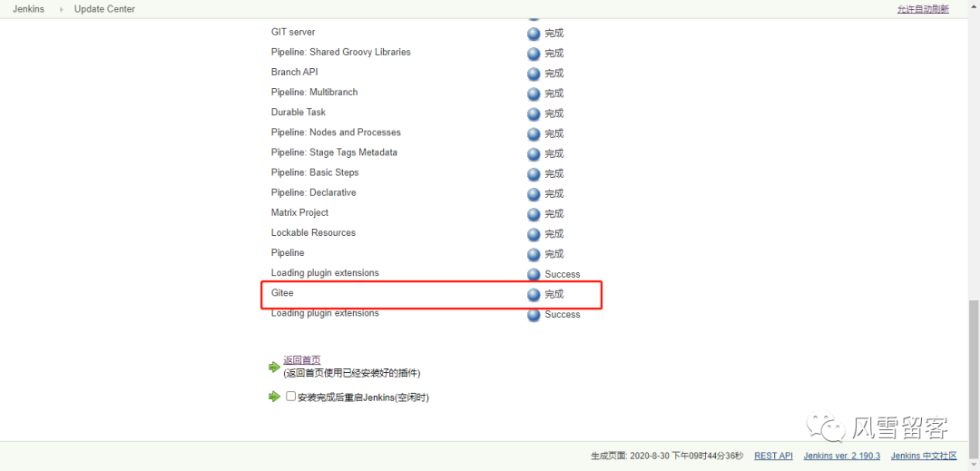Screen dimensions: 980x471
Task: Select the Pipeline: Nodes and Processes text
Action: click(336, 132)
